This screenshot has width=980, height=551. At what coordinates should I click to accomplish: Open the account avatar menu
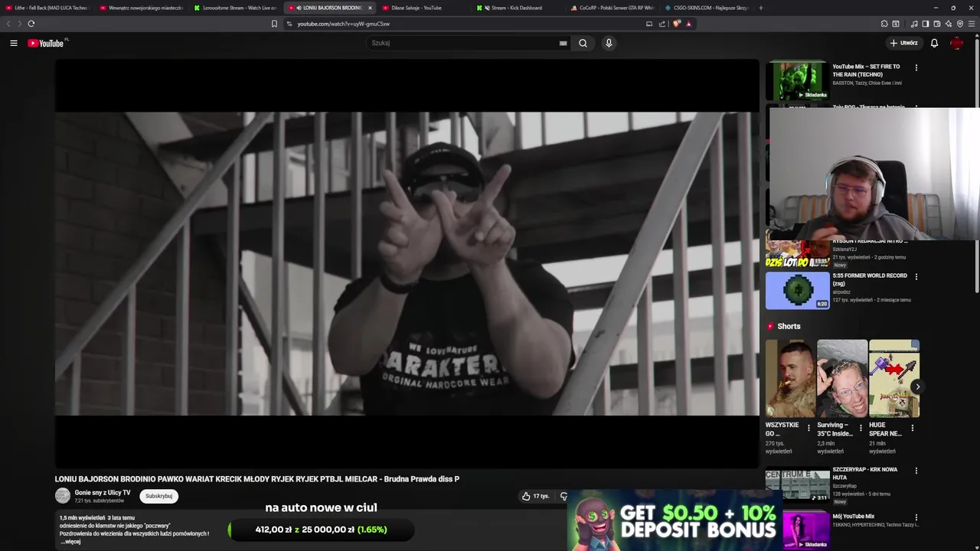coord(956,43)
